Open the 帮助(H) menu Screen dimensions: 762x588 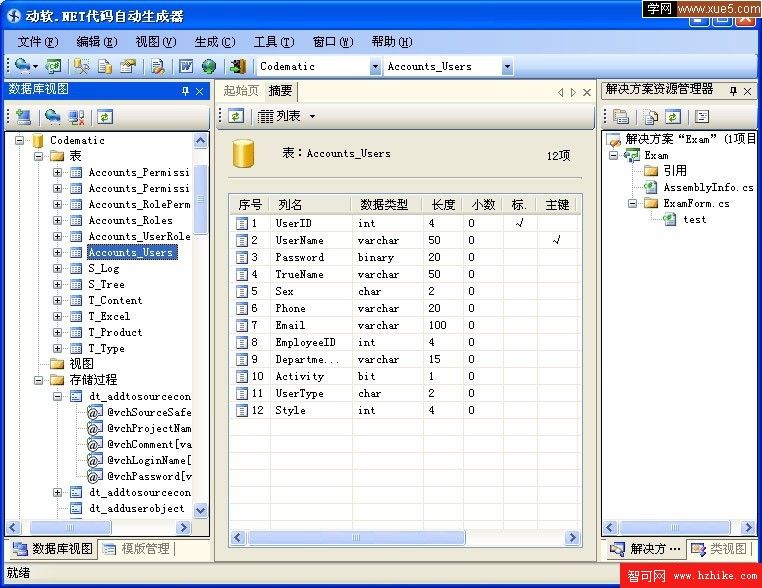(392, 42)
